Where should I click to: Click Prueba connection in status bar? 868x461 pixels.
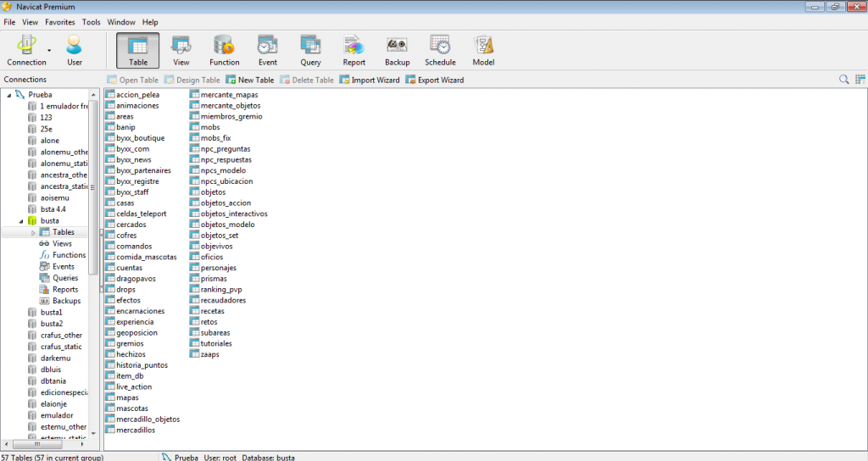pos(181,458)
